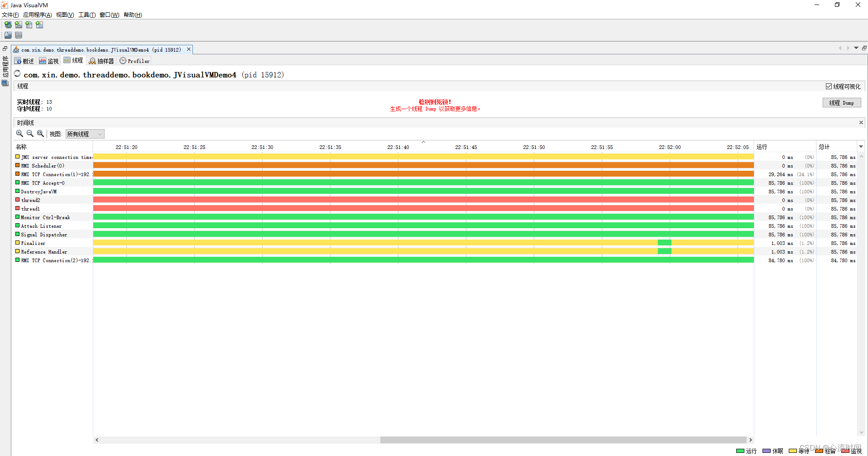Select the 线程 tab
This screenshot has width=868, height=456.
[73, 60]
